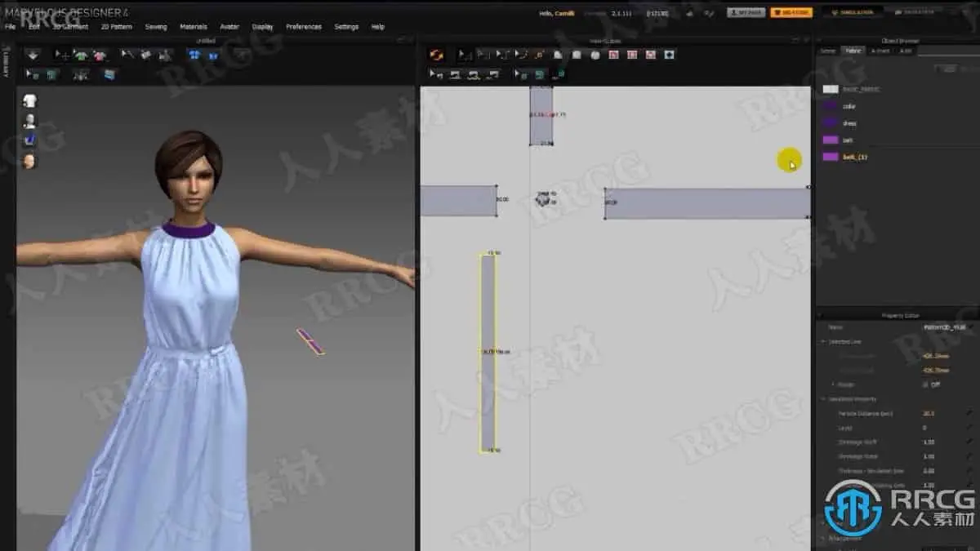The width and height of the screenshot is (980, 551).
Task: Switch to the Scene tab in Object Browser
Action: tap(827, 51)
